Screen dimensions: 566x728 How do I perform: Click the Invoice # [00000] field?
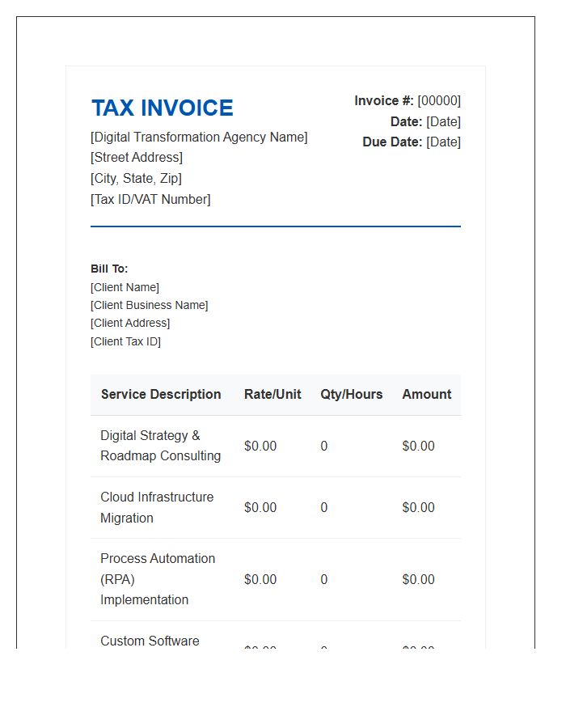(408, 101)
